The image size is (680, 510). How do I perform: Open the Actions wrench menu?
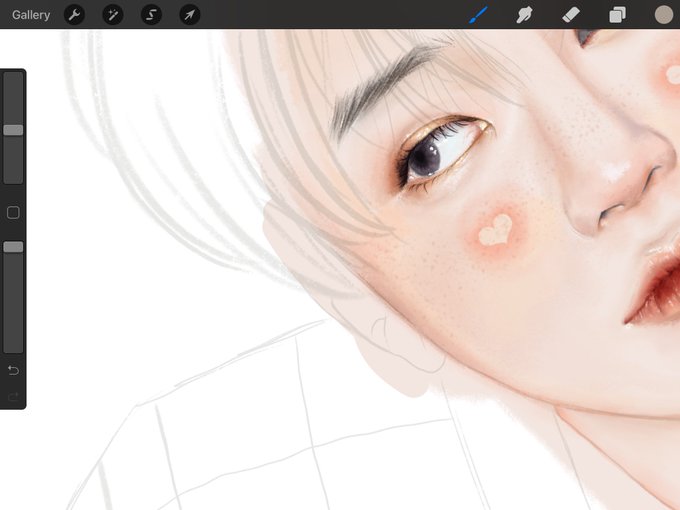point(75,15)
